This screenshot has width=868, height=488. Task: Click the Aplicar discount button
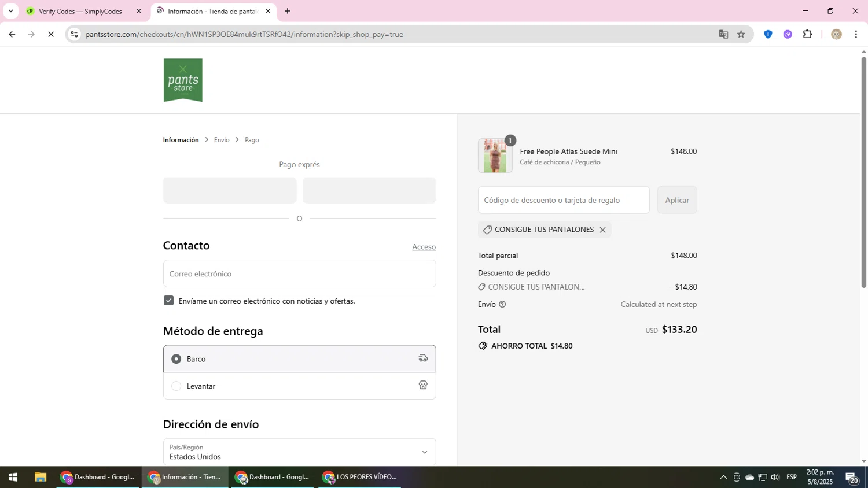(677, 200)
